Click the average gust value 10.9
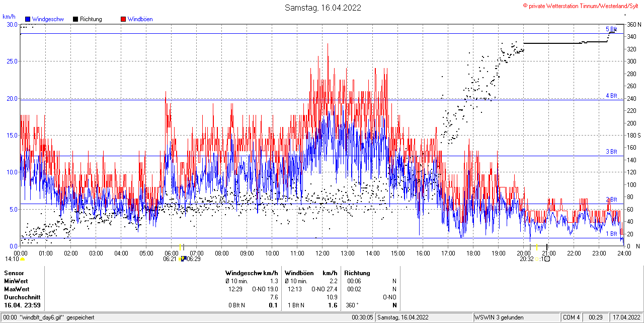The width and height of the screenshot is (644, 323). click(x=332, y=297)
